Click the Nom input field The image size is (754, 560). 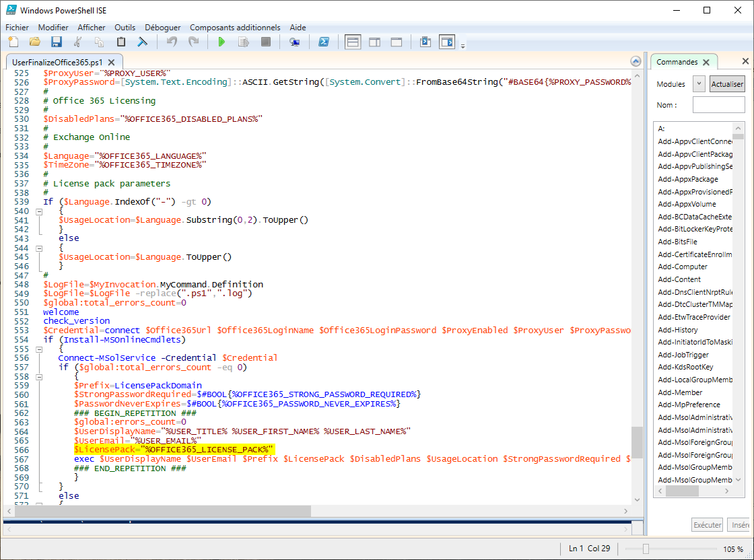click(718, 105)
